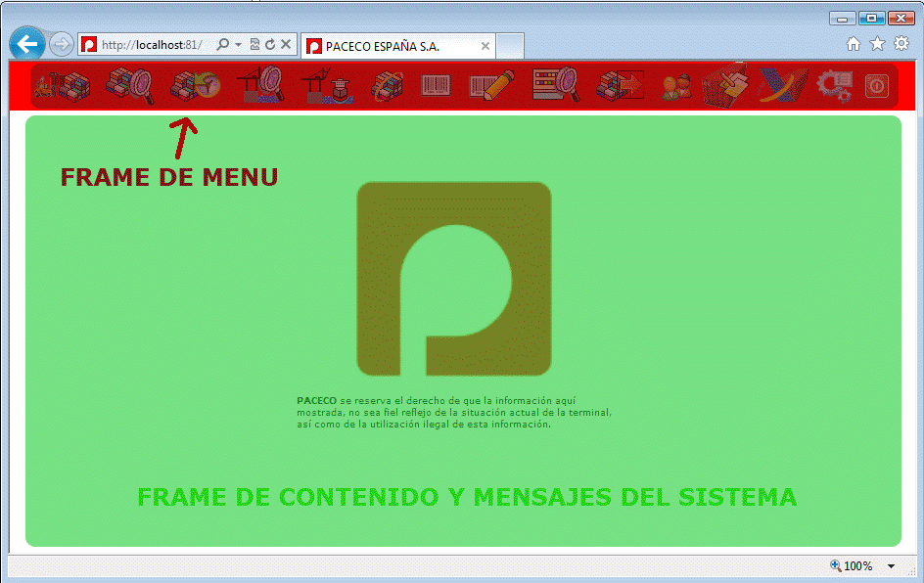This screenshot has height=583, width=924.
Task: Click the 100% zoom level button
Action: click(853, 566)
